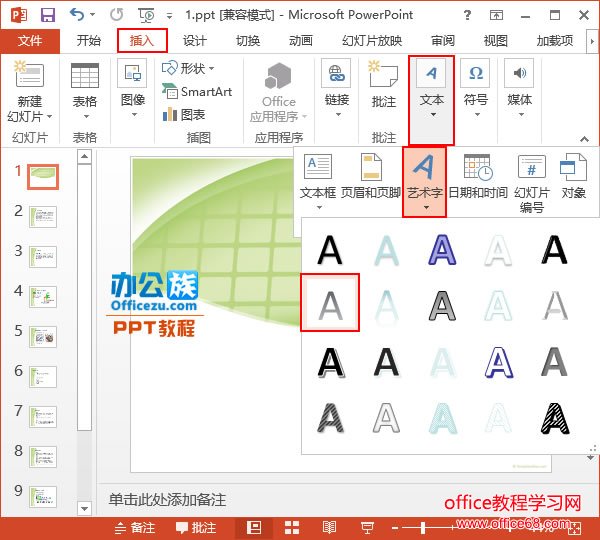Pick gray metallic beveled WordArt style
Screen dimensions: 600x540
(x=442, y=305)
